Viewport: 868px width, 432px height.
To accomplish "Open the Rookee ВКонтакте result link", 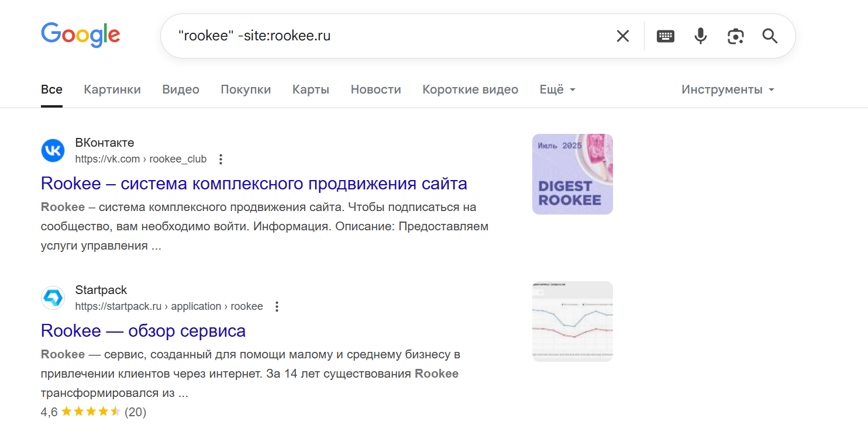I will tap(253, 183).
